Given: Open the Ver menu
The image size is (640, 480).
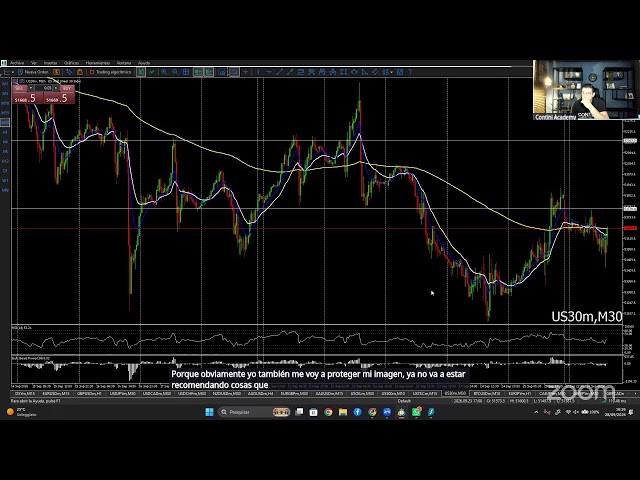Looking at the screenshot, I should click(x=34, y=63).
